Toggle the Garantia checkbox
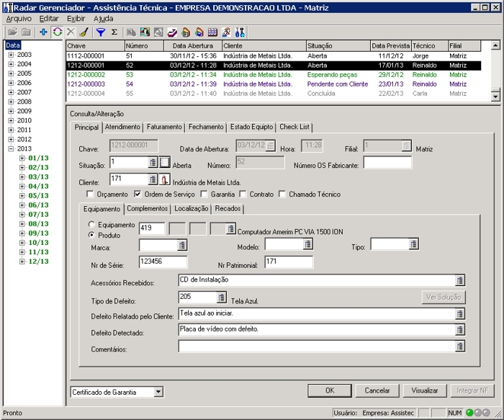Screen dimensions: 504x420 point(204,195)
